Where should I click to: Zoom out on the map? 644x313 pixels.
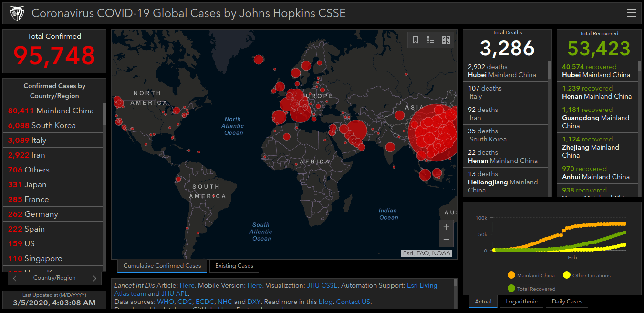pyautogui.click(x=446, y=240)
